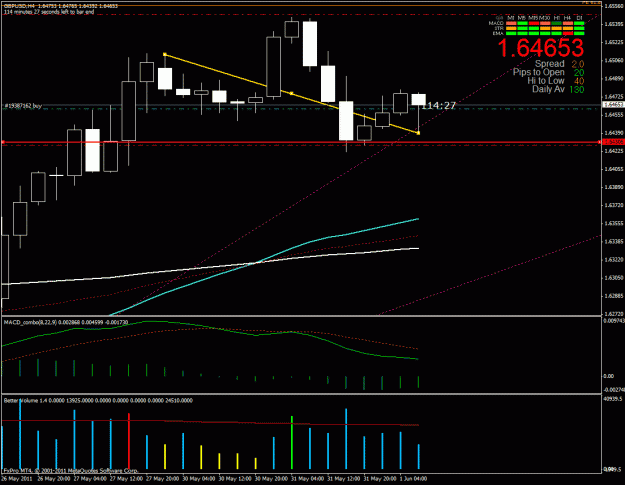Image resolution: width=625 pixels, height=485 pixels.
Task: Click the dark green MACD cell under H1
Action: coord(556,23)
